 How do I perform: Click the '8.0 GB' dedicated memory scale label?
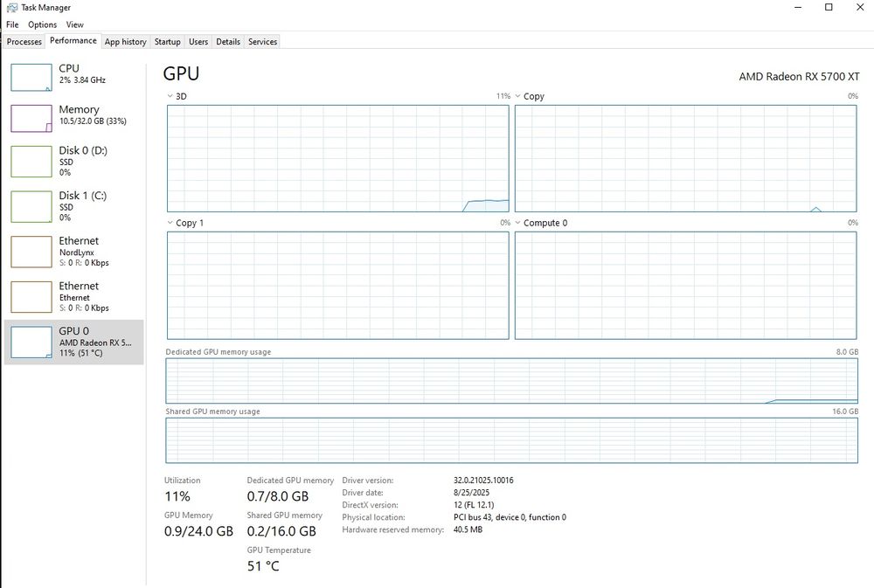coord(847,352)
